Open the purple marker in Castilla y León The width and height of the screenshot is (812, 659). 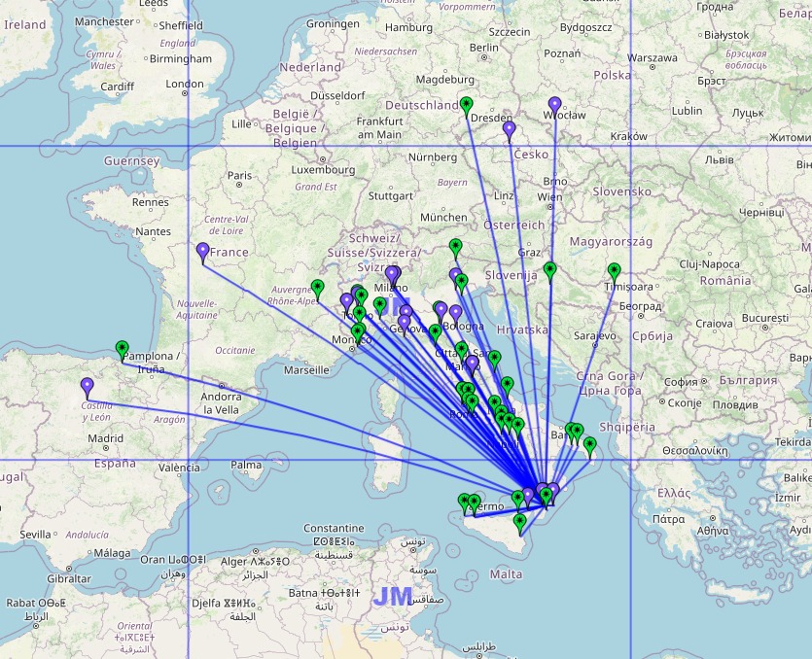tap(88, 387)
